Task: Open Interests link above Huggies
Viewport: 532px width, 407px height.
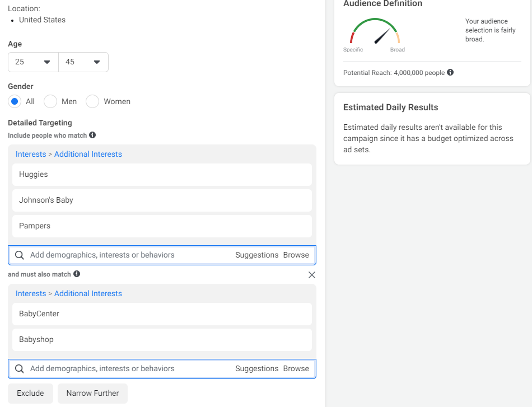Action: pyautogui.click(x=31, y=154)
